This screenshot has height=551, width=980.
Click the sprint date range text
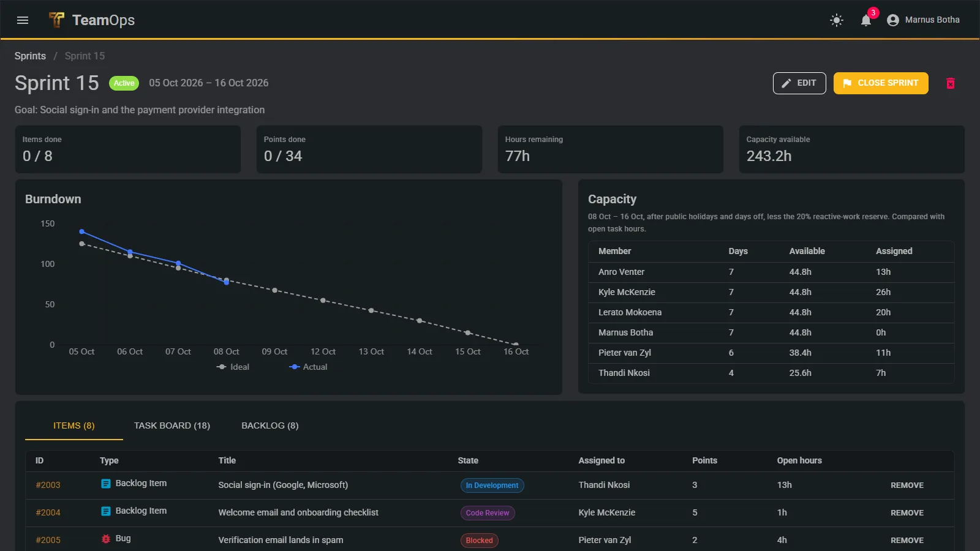209,83
